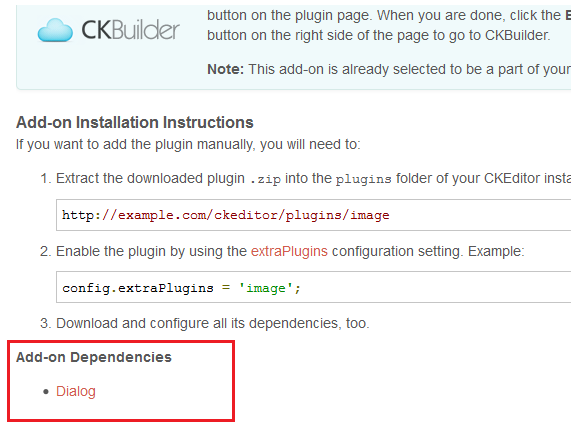
Task: Click the CKBuilder logo text
Action: pos(130,30)
